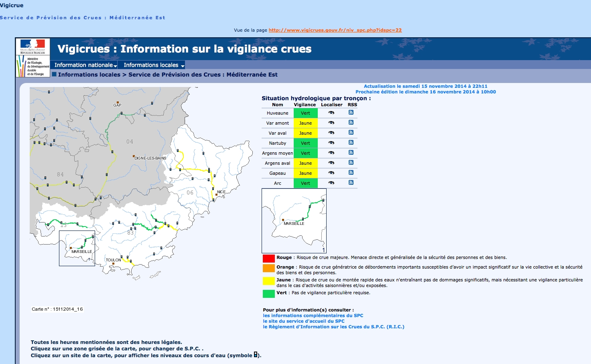Expand the Informations locales dropdown menu
This screenshot has width=591, height=364.
(x=154, y=65)
